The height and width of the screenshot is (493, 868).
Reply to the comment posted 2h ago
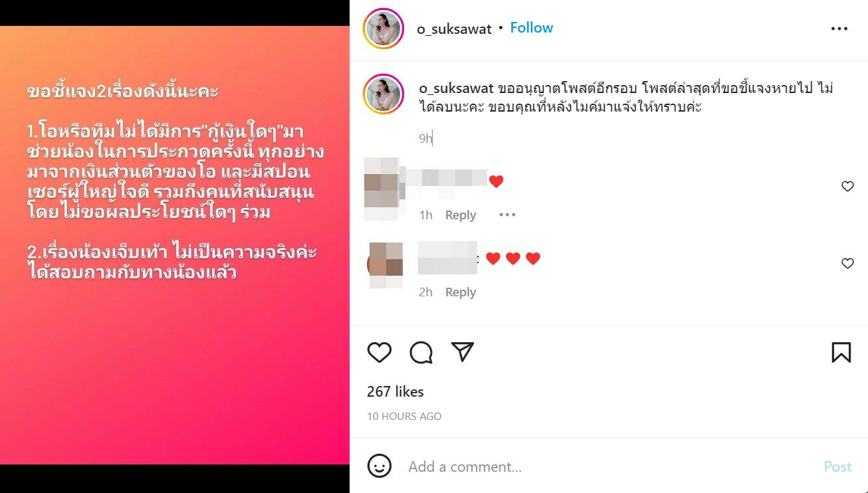click(x=461, y=292)
